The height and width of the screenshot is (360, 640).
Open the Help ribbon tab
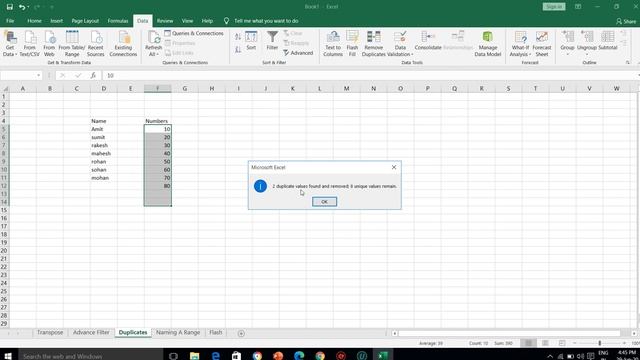(207, 21)
